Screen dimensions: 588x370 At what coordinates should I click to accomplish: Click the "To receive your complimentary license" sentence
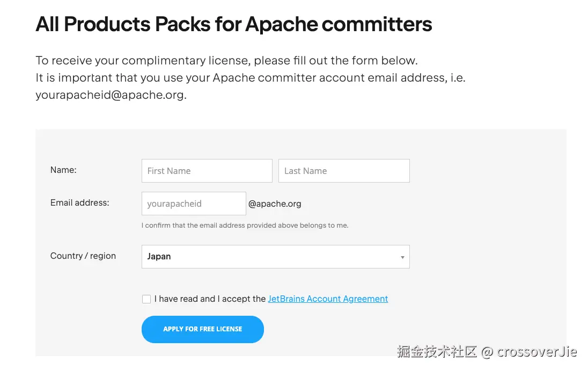(x=226, y=60)
